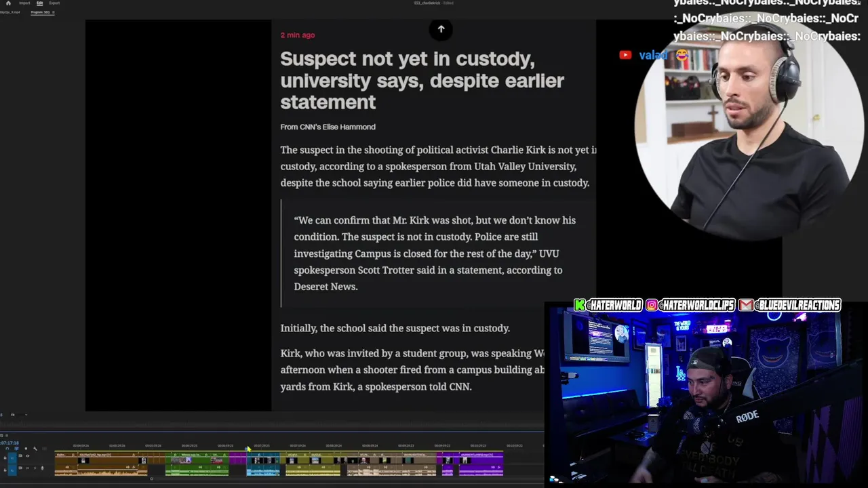Click the Instagram icon beside @HATERWORLDCLIPS
This screenshot has height=488, width=868.
652,306
